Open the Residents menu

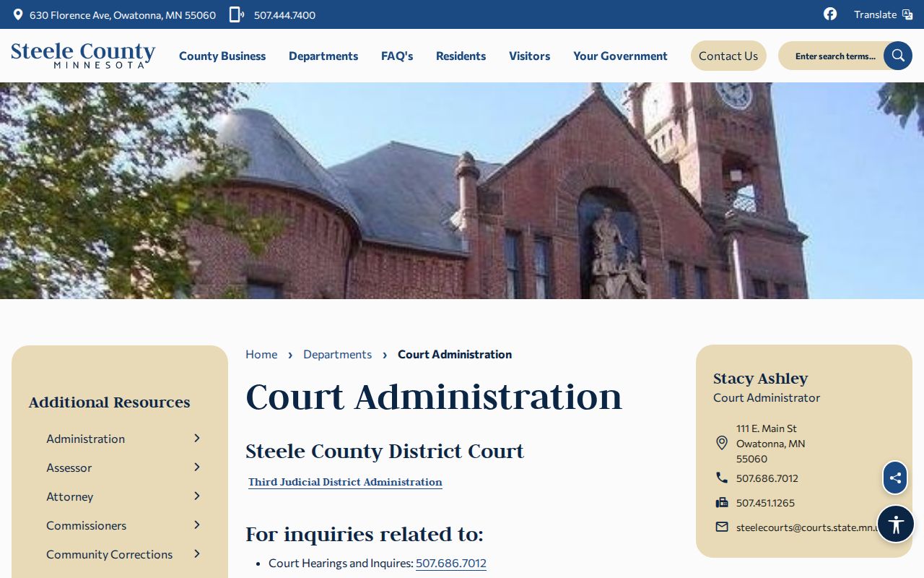(x=461, y=56)
